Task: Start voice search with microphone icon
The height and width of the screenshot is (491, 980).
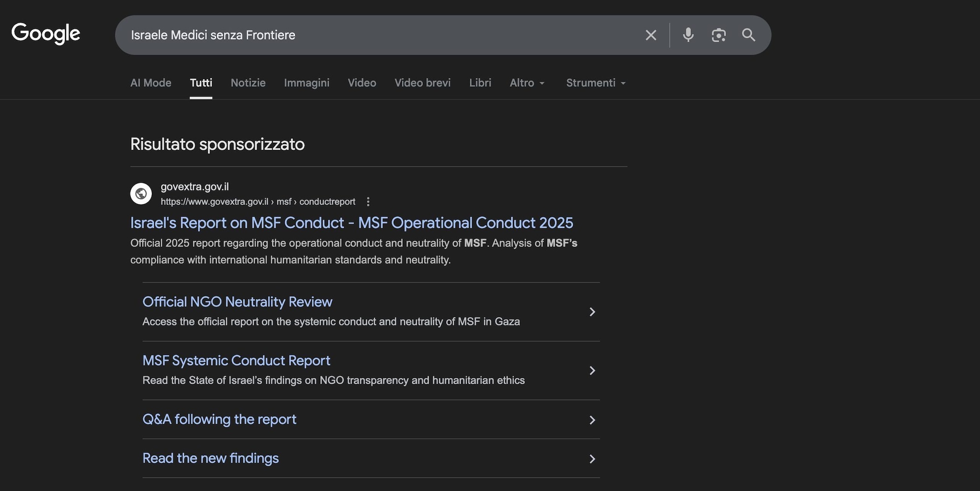Action: point(688,35)
